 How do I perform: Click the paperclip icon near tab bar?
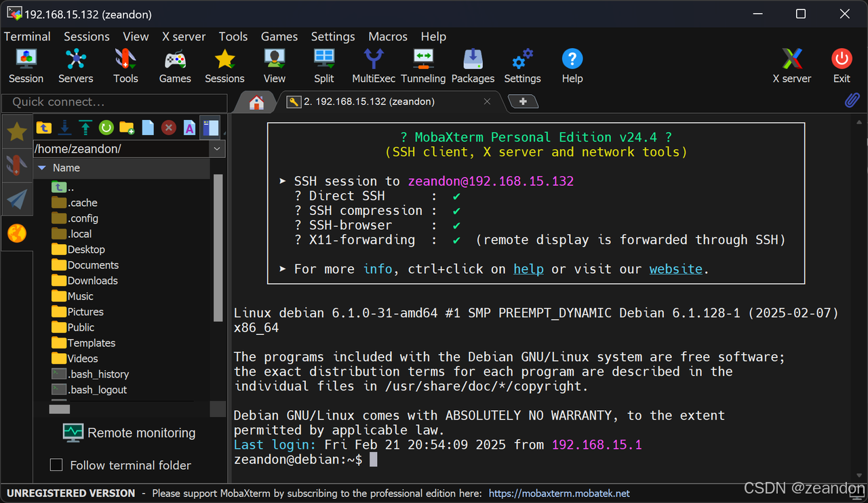(852, 101)
